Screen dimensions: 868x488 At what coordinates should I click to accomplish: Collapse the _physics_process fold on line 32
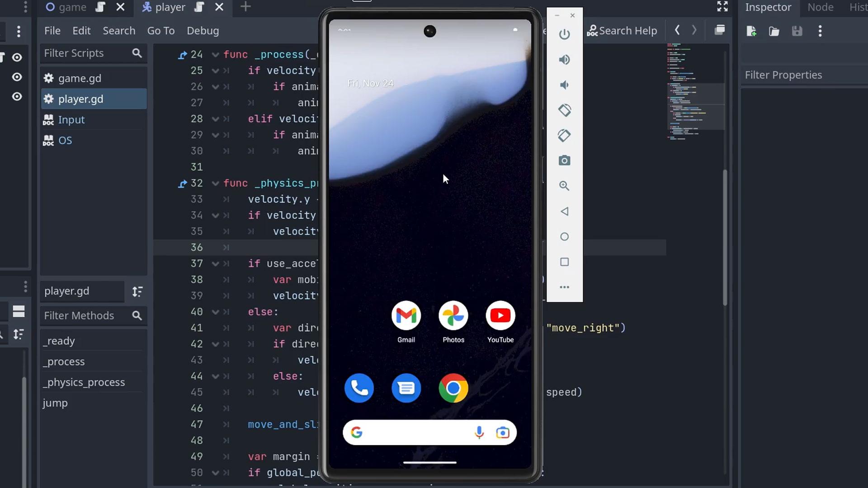pos(215,183)
